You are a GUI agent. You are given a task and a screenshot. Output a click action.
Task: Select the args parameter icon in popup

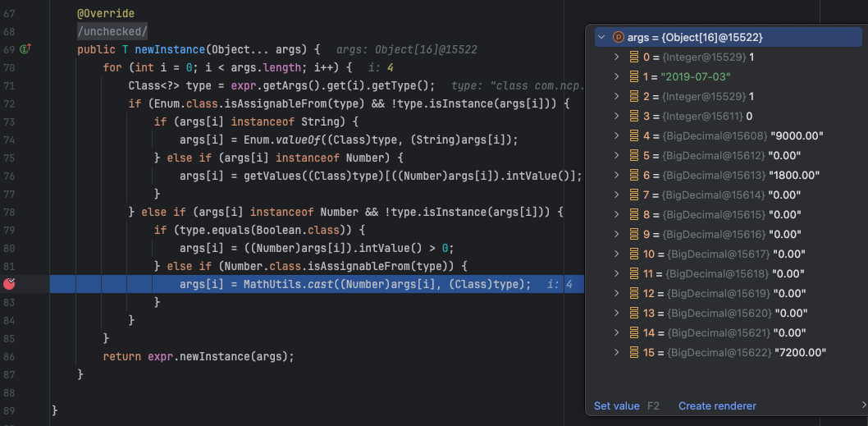pos(619,38)
